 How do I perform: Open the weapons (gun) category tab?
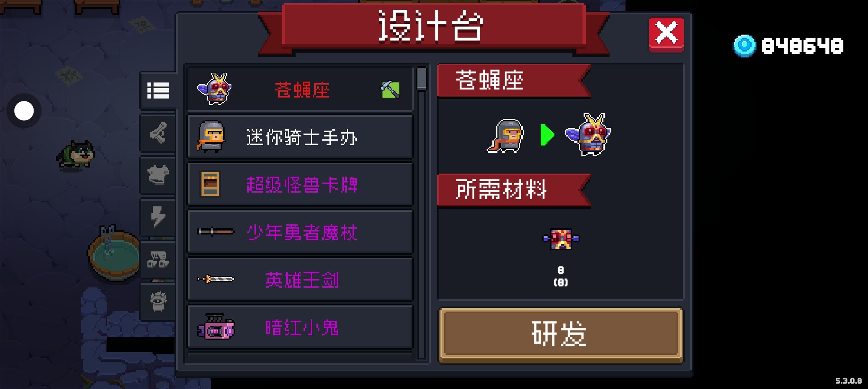click(158, 133)
